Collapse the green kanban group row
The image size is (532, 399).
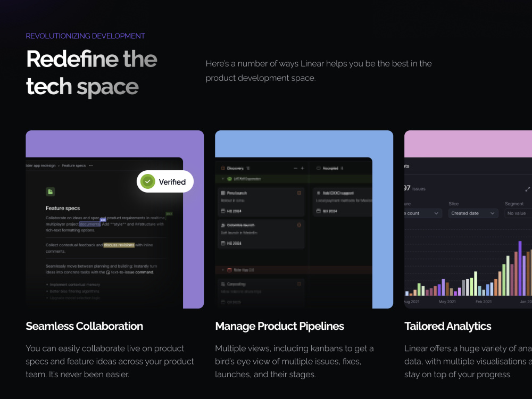223,179
